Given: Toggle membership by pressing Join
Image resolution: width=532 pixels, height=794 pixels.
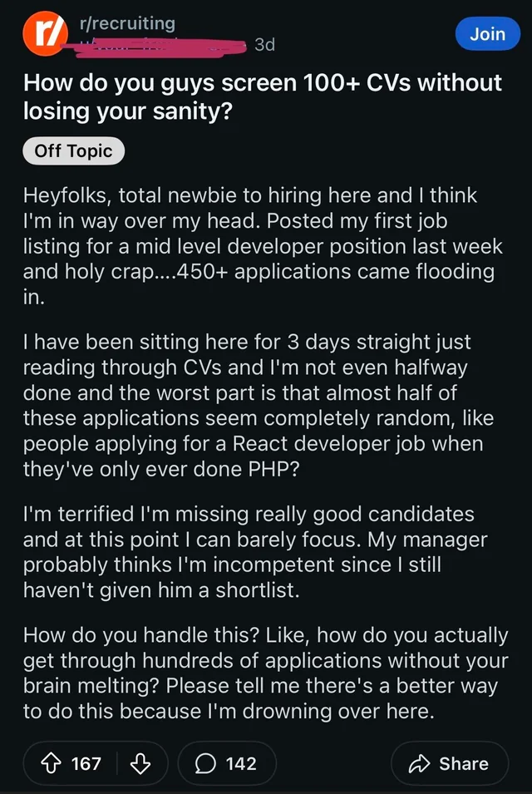Looking at the screenshot, I should pos(487,34).
